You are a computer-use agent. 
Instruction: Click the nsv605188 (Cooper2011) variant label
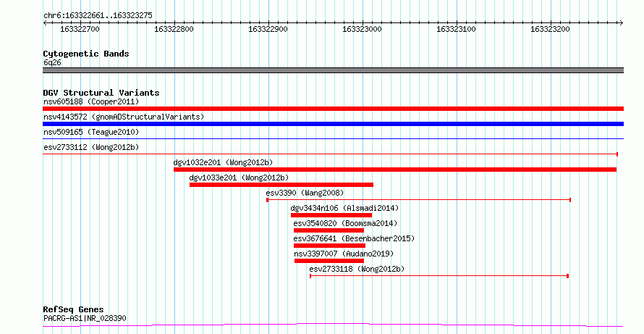(91, 101)
